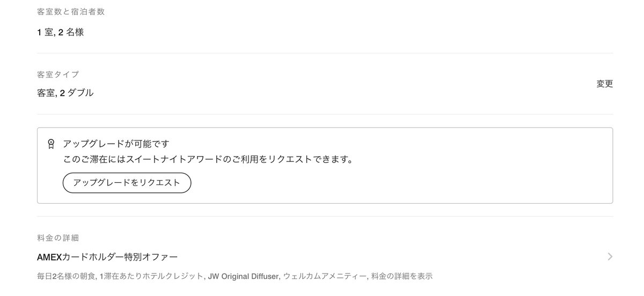Click the アップグレードが可能です heading
Viewport: 644px width, 296px height.
point(116,144)
